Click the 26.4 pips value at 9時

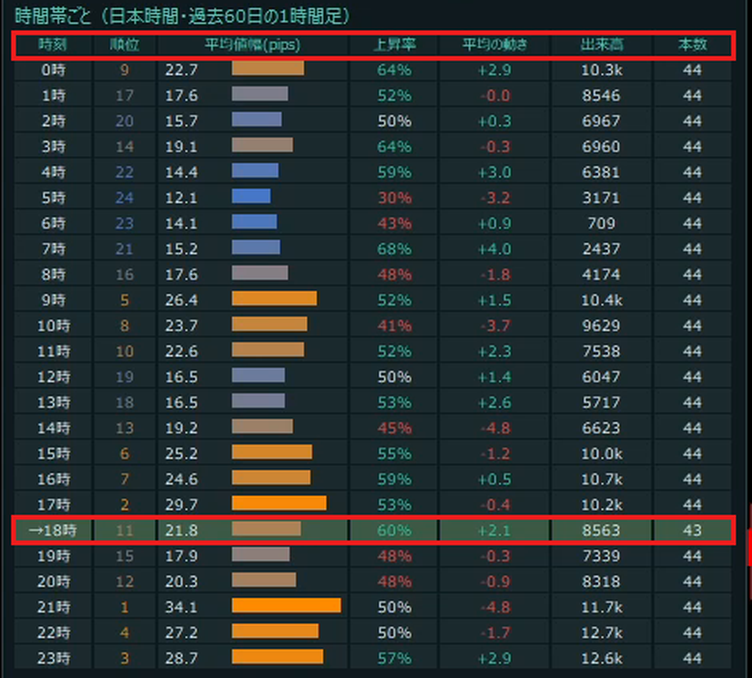[181, 300]
